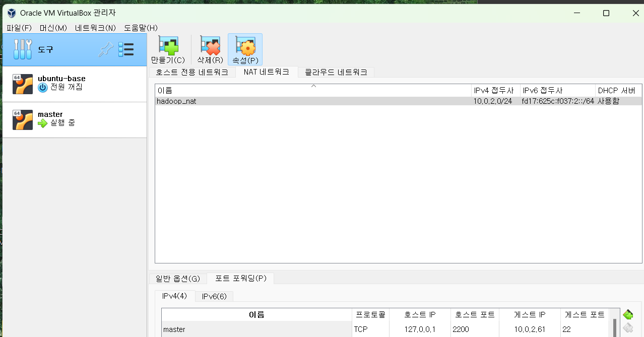This screenshot has width=644, height=337.
Task: Click the VirtualBox title bar app icon
Action: click(12, 13)
